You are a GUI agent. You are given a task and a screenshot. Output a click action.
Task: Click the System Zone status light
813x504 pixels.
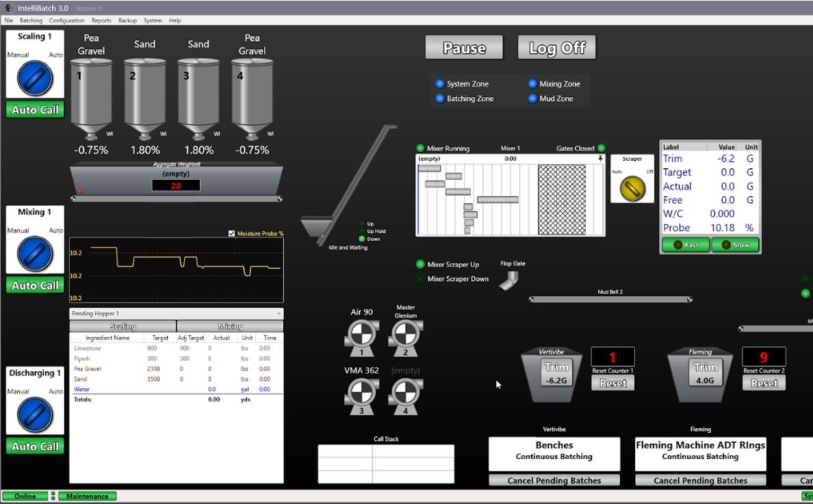point(439,83)
